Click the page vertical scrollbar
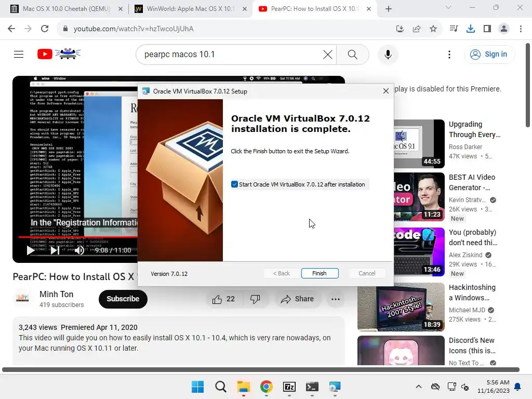The height and width of the screenshot is (399, 532). 528,85
